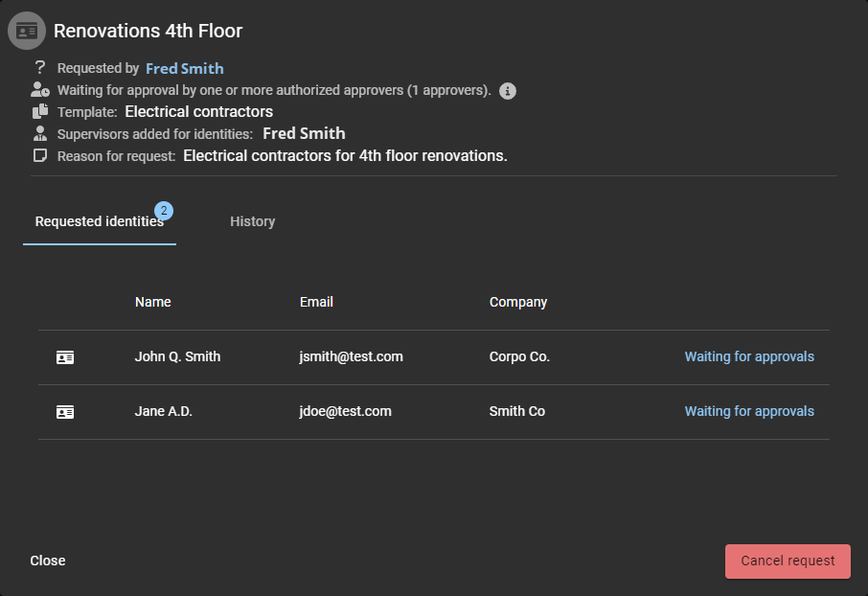Click the identity card icon beside the title
The image size is (868, 596).
(x=27, y=31)
